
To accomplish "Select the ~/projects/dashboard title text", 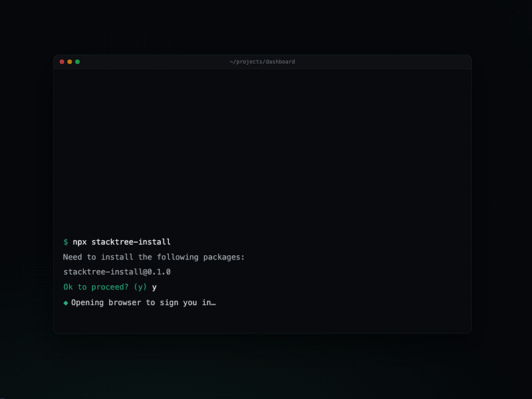I will point(262,62).
